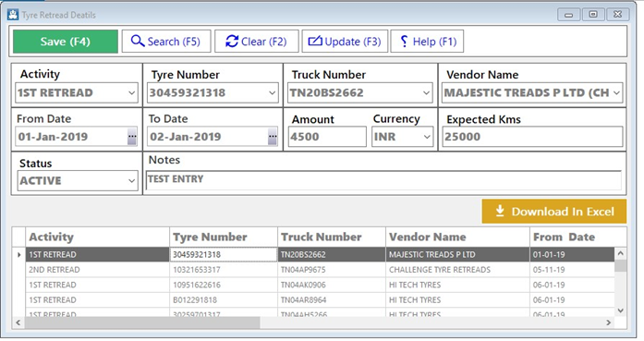
Task: Click the Search (F5) magnifier button
Action: [166, 41]
